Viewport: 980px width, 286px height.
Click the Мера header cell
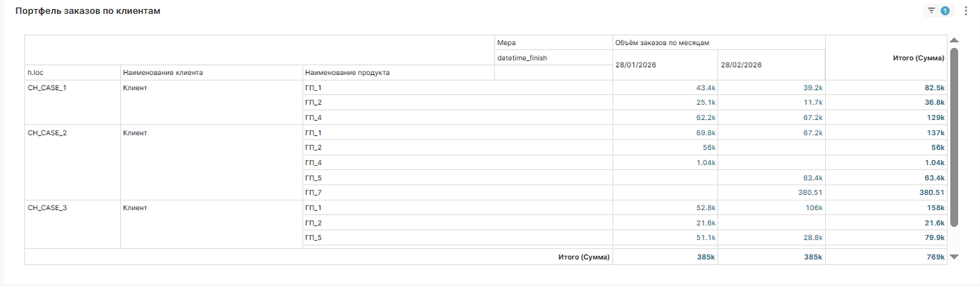click(506, 43)
